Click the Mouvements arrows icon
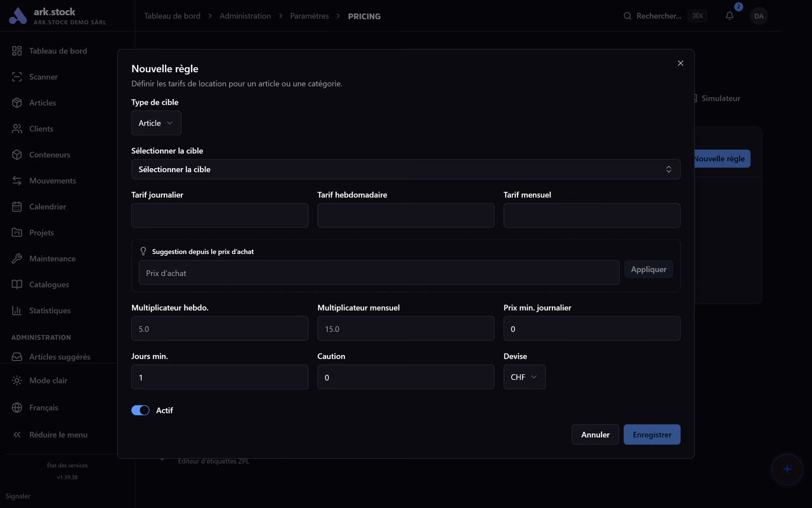Viewport: 812px width, 508px height. 17,180
